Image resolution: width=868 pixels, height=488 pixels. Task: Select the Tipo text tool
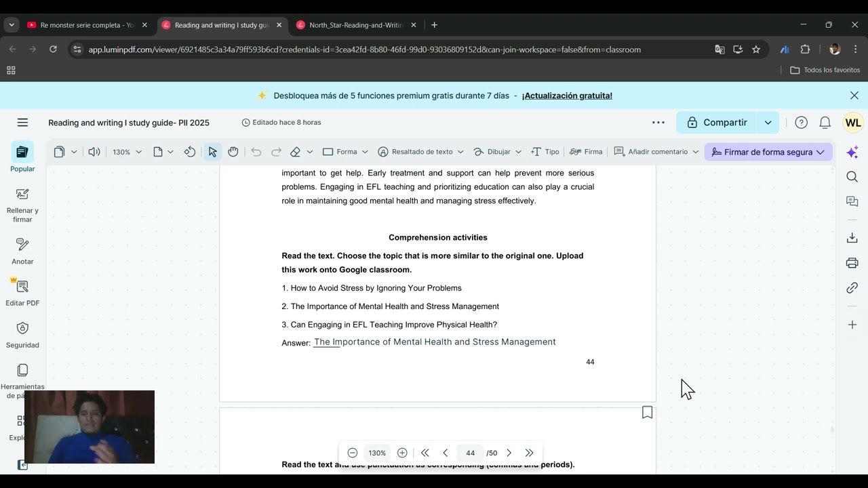pos(545,152)
